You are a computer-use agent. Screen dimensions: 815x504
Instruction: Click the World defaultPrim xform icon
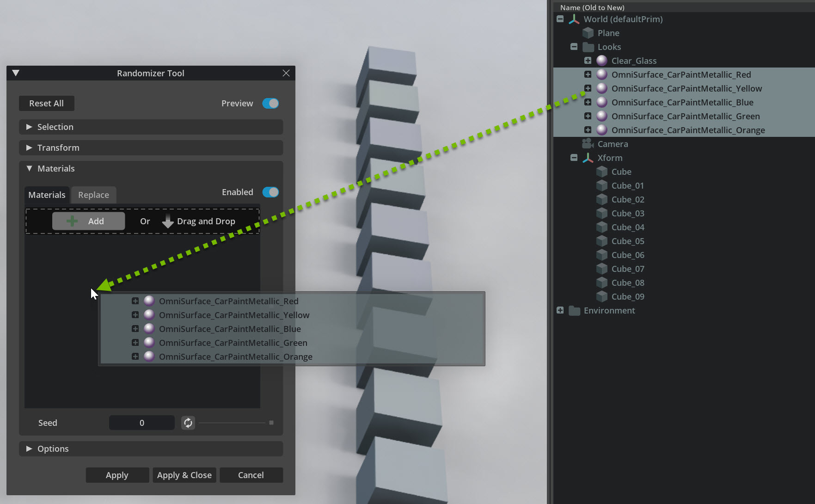click(574, 19)
